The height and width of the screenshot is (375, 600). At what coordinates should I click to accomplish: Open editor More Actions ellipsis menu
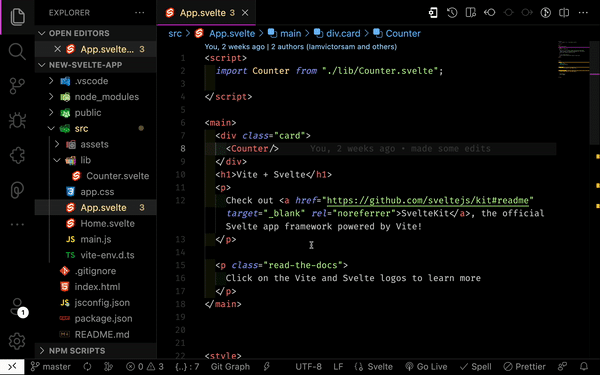tap(583, 13)
